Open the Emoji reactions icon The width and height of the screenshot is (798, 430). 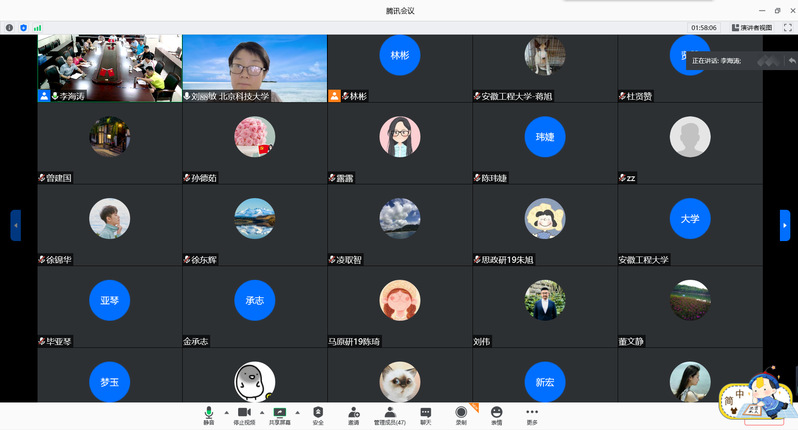(496, 413)
